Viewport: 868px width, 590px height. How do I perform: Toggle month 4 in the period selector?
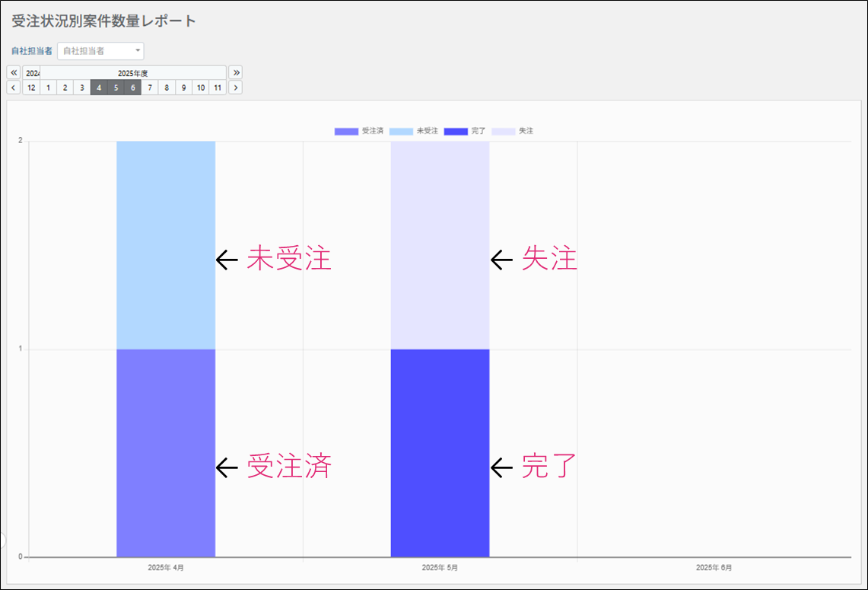coord(99,88)
